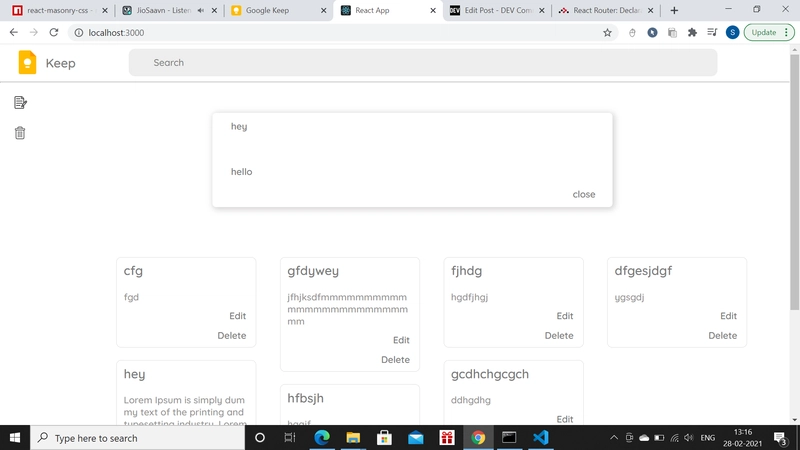Edit the 'cfg' note
Viewport: 800px width, 450px height.
[x=237, y=316]
